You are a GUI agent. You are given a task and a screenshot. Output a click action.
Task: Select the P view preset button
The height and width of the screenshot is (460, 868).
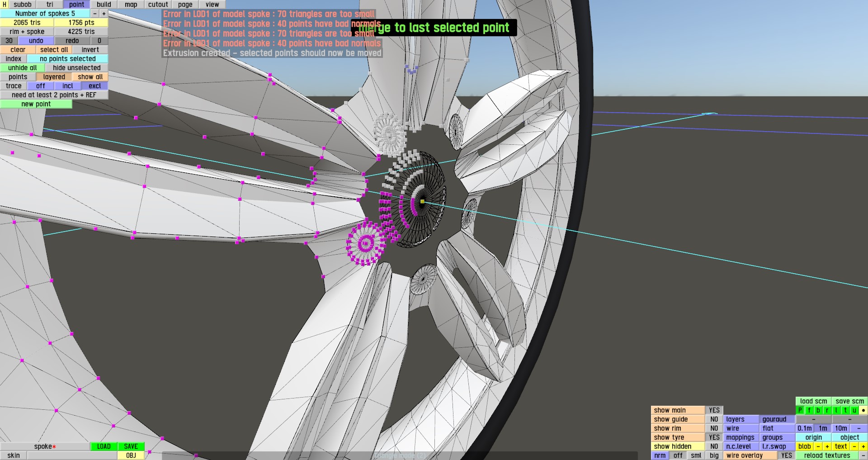click(x=800, y=410)
